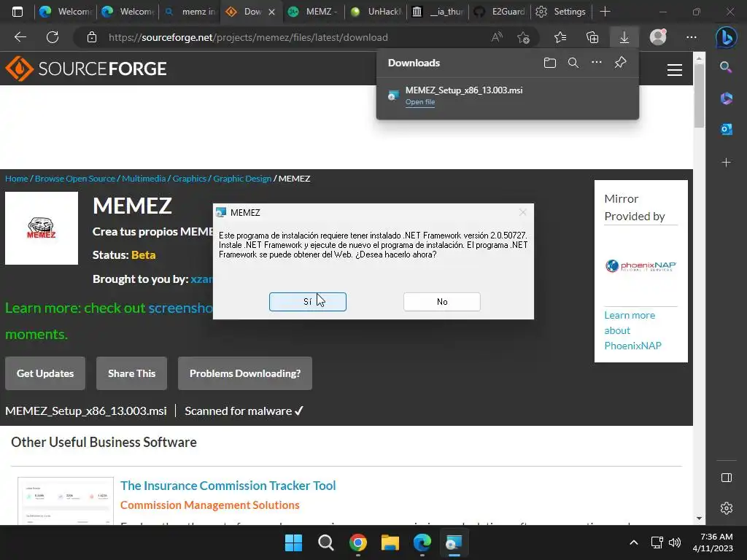Open the volume tray icon
The height and width of the screenshot is (560, 747).
coord(675,542)
